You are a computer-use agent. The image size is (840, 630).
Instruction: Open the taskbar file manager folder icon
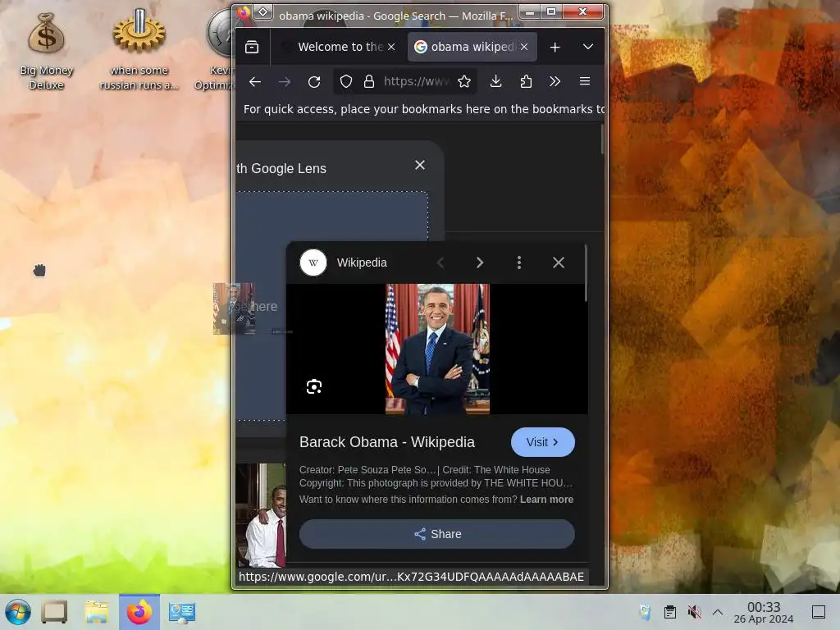pyautogui.click(x=97, y=612)
